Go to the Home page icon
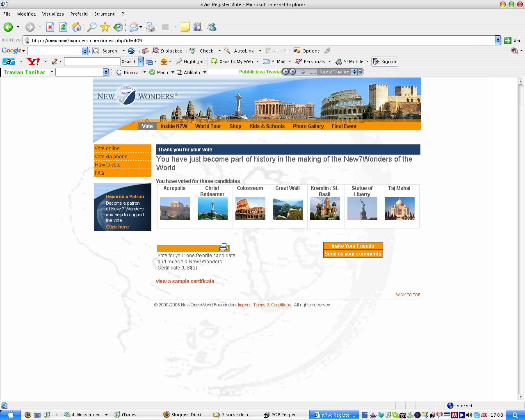The image size is (525, 420). click(x=76, y=27)
